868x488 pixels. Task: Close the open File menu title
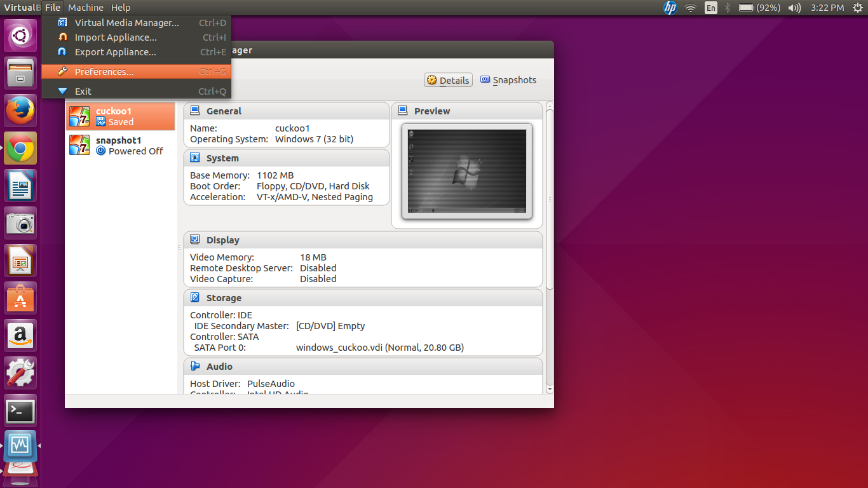pyautogui.click(x=53, y=8)
